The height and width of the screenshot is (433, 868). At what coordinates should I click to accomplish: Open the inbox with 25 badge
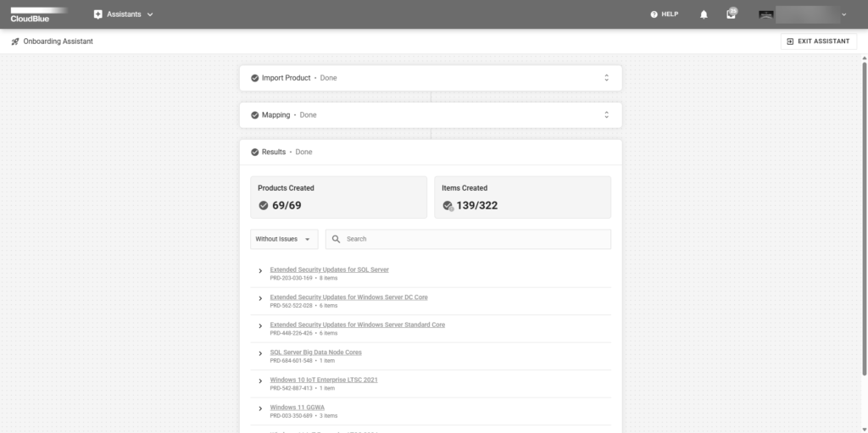pos(732,14)
